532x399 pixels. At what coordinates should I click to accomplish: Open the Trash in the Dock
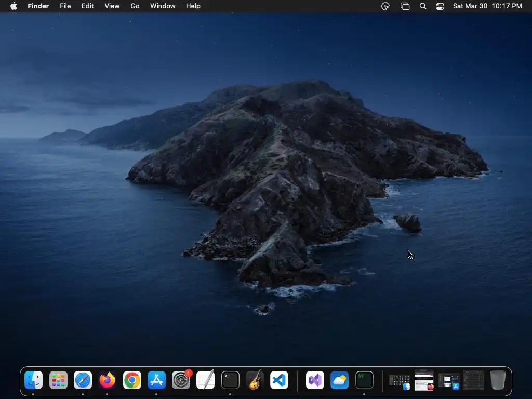point(498,380)
